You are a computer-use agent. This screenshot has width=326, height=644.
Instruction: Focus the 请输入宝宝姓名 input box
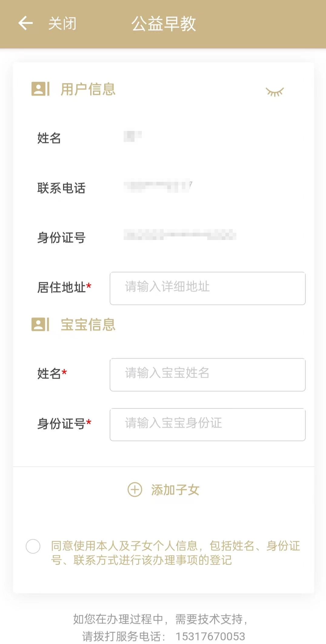[x=208, y=375]
